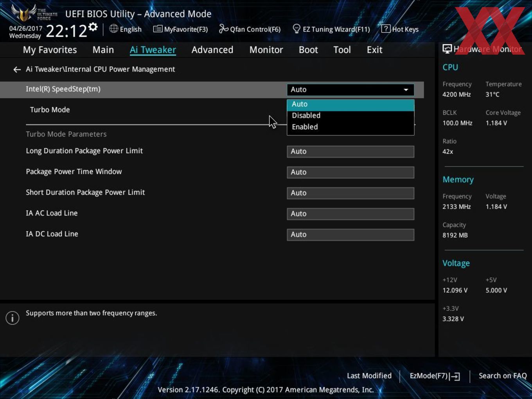Image resolution: width=532 pixels, height=399 pixels.
Task: Open the My Favorites tab
Action: coord(50,50)
